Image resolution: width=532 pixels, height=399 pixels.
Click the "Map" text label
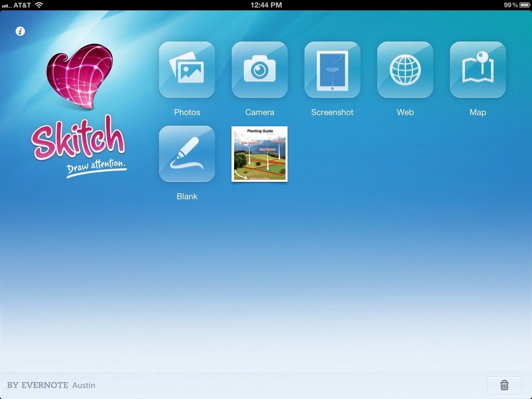tap(478, 112)
